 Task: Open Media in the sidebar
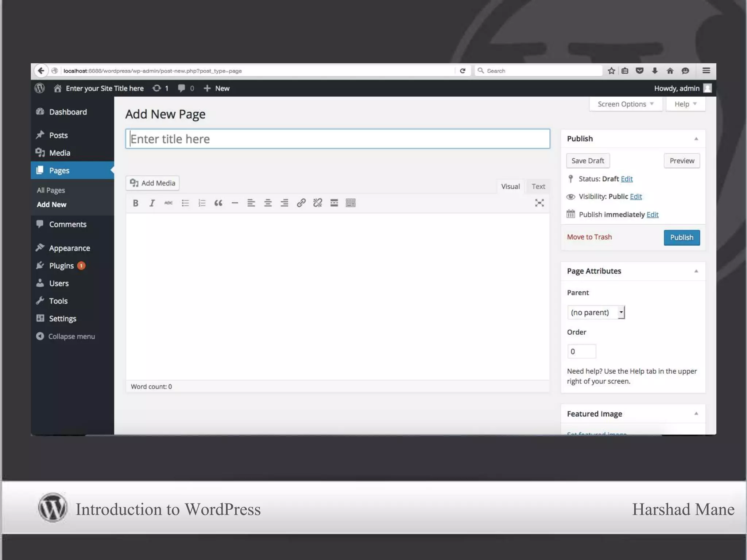(73, 153)
